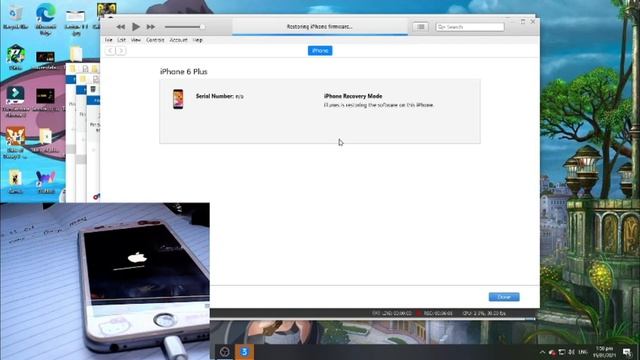640x360 pixels.
Task: Click the iTunes previous track button
Action: click(120, 27)
